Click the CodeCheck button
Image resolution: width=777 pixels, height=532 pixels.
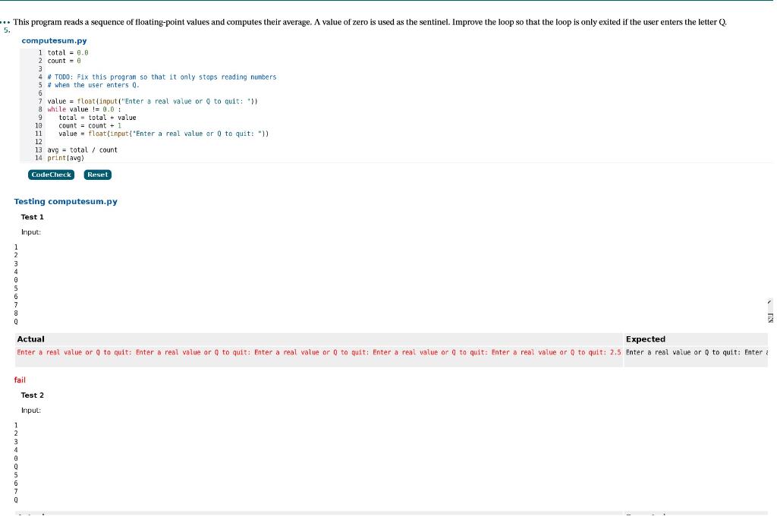click(51, 175)
